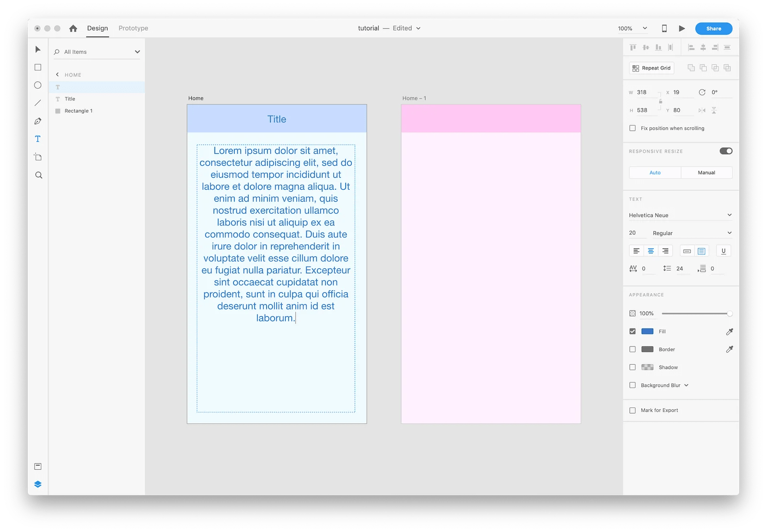Viewport: 767px width, 532px height.
Task: Check Mark for Export
Action: [633, 411]
